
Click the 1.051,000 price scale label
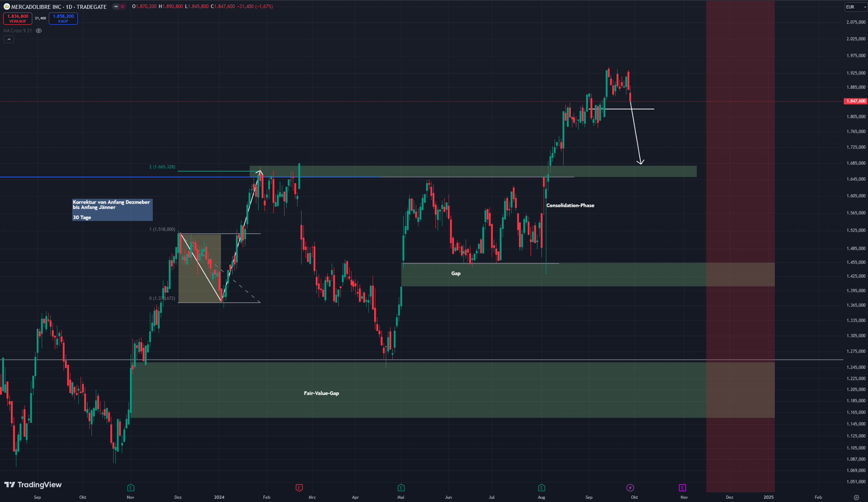(856, 481)
